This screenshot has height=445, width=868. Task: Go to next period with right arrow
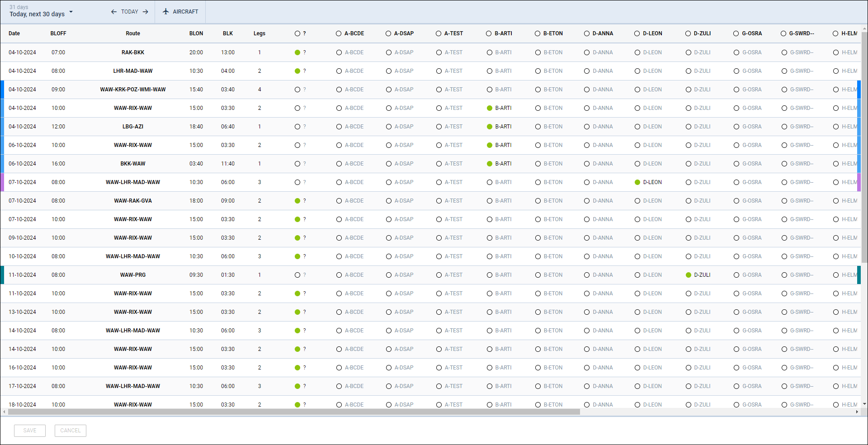click(x=145, y=12)
